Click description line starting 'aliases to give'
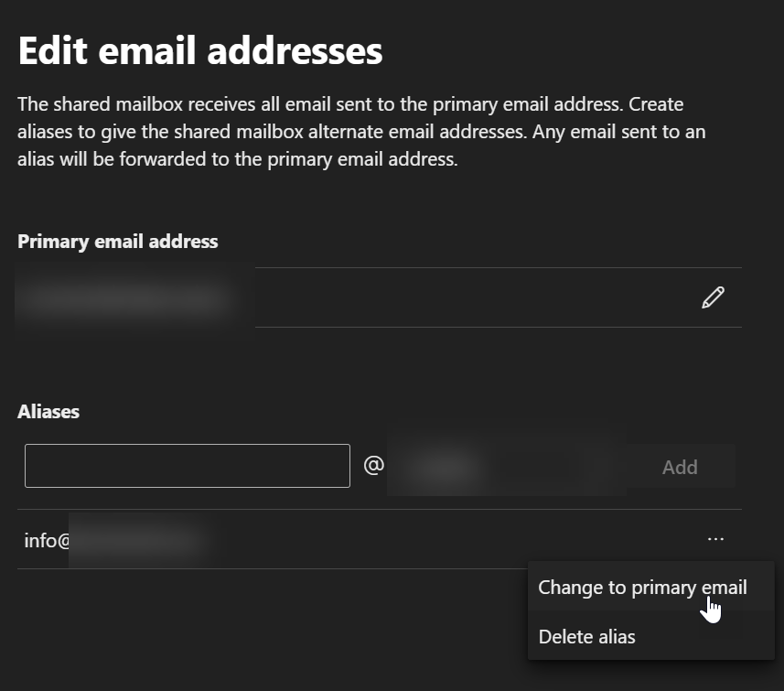 click(361, 132)
